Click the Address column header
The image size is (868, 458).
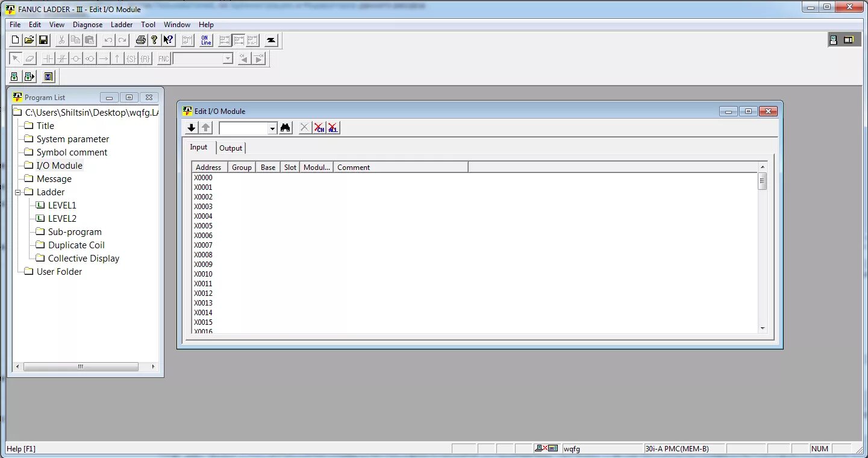[210, 167]
